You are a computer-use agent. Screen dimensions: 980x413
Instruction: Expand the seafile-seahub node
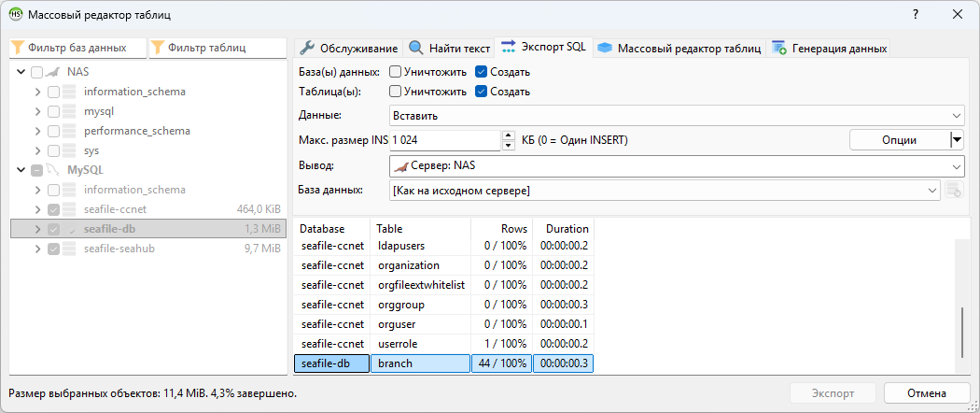[x=38, y=249]
